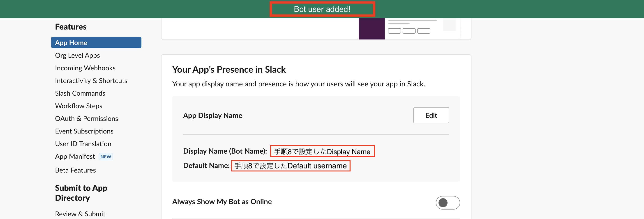This screenshot has width=644, height=219.
Task: Open the Slash Commands page
Action: (x=80, y=93)
